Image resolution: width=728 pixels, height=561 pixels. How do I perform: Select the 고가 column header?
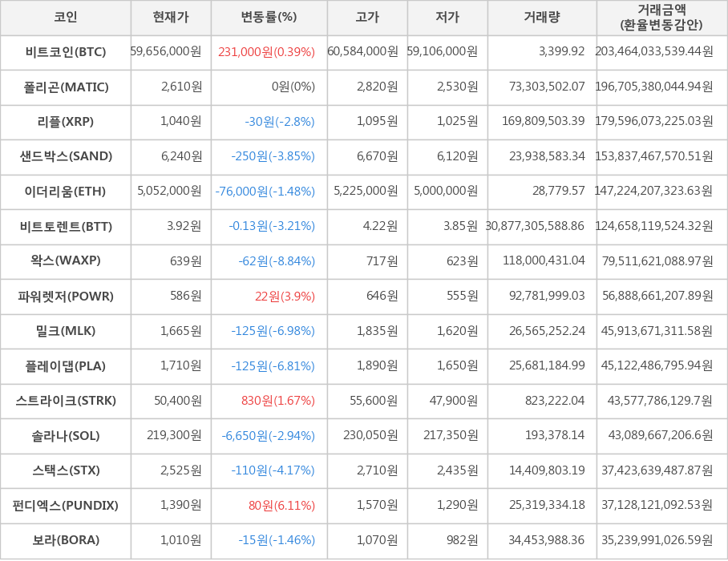coord(367,18)
